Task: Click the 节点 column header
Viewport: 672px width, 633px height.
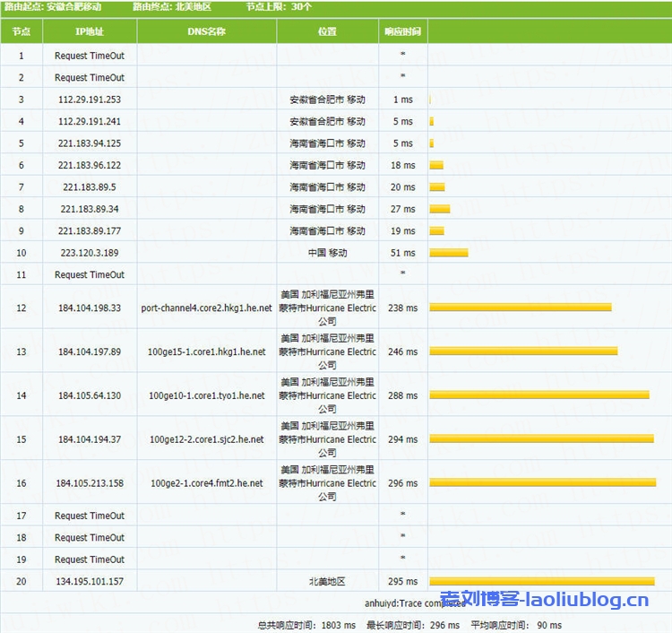Action: point(22,31)
